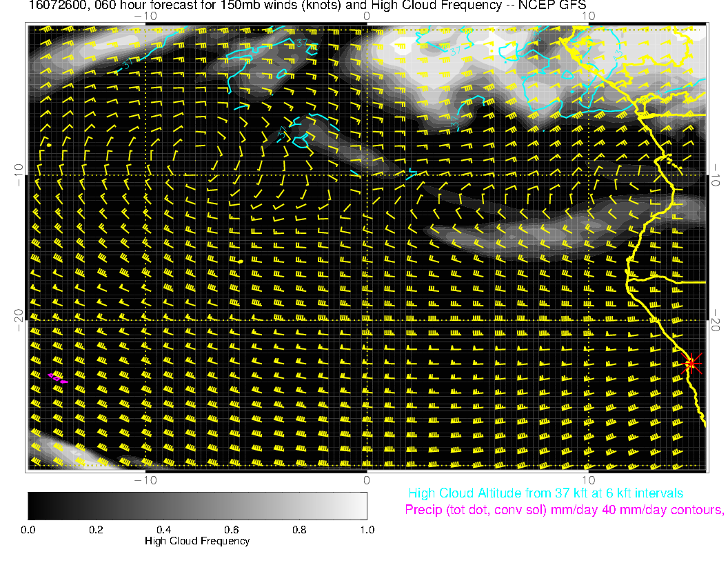Click the red star location marker
Image resolution: width=728 pixels, height=563 pixels.
pyautogui.click(x=691, y=363)
